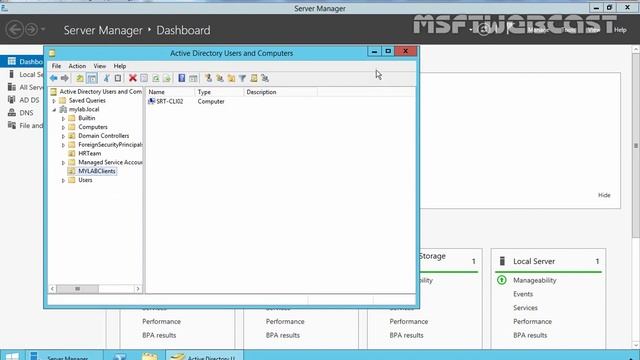
Task: Open the View menu in AD Users window
Action: pos(100,66)
